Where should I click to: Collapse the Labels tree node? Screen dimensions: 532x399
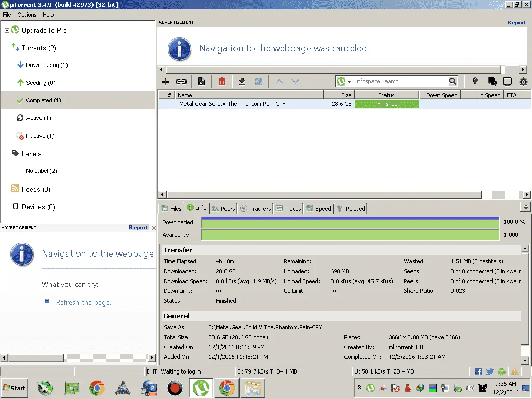[x=7, y=154]
